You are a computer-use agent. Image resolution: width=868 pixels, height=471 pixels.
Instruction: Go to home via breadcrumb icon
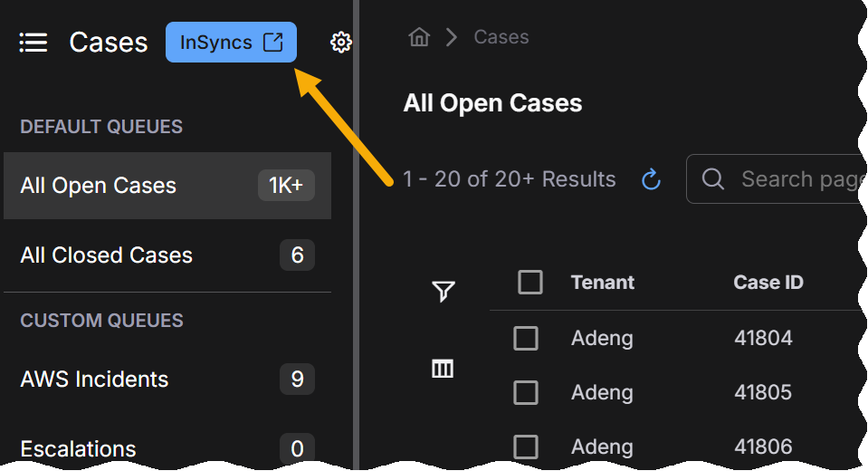point(419,37)
